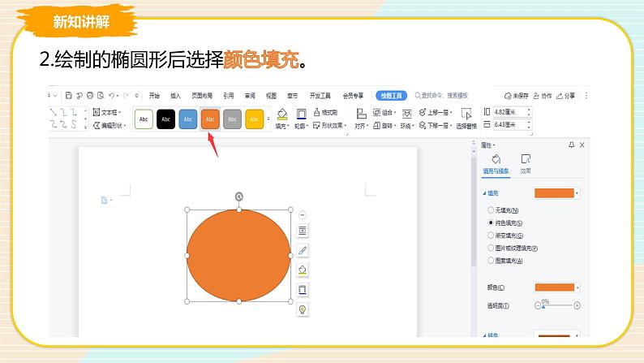
Task: Click the transparency plus button
Action: tap(577, 305)
